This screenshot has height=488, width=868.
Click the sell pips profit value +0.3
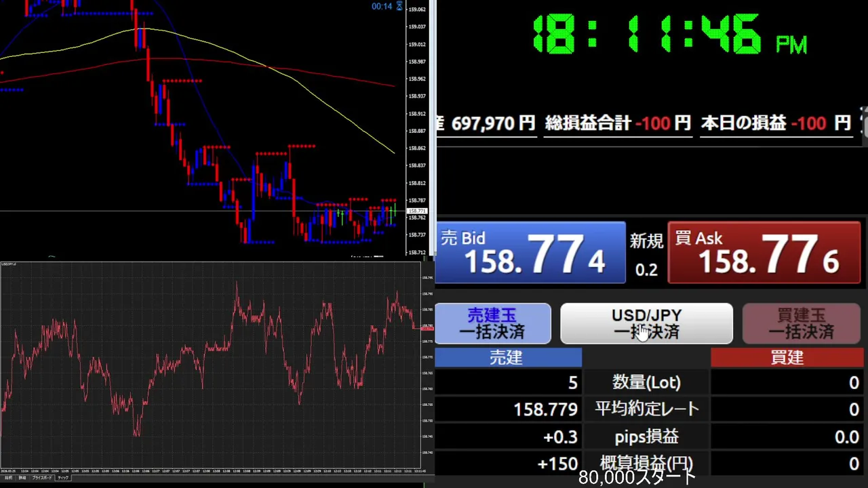561,437
